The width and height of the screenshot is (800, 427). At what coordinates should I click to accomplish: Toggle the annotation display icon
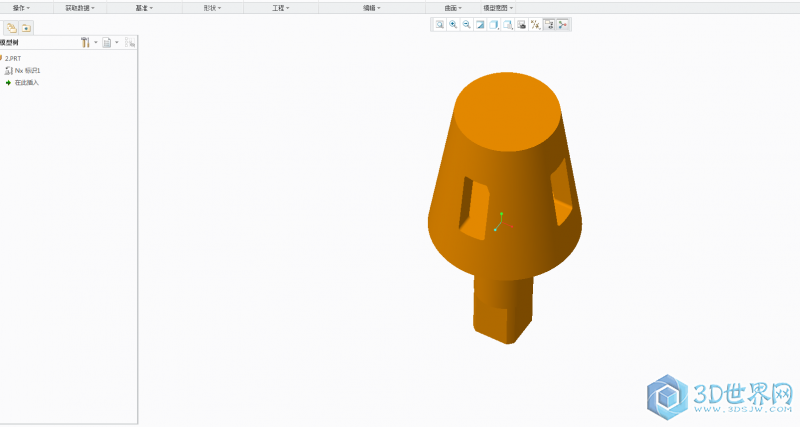[549, 24]
